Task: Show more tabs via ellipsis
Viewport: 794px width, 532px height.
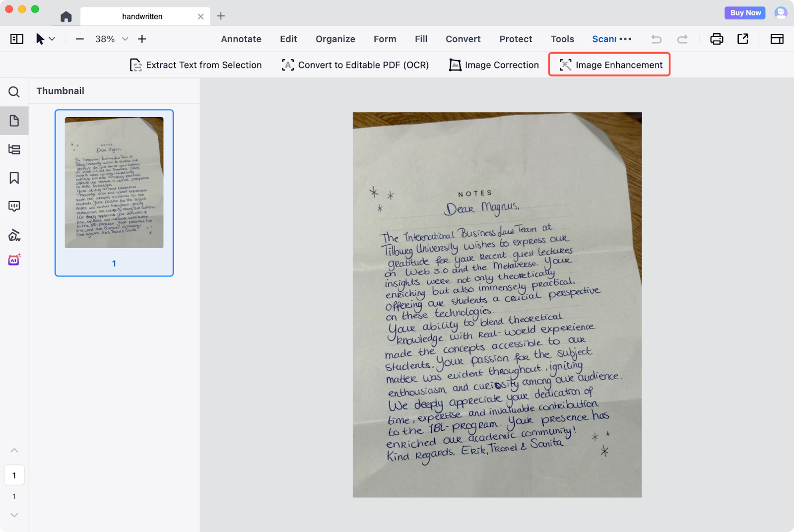Action: click(625, 39)
